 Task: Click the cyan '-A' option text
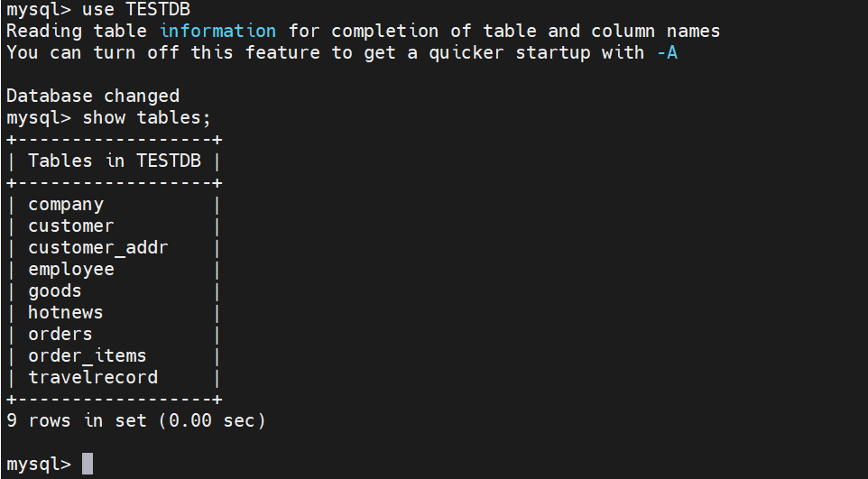(x=667, y=52)
